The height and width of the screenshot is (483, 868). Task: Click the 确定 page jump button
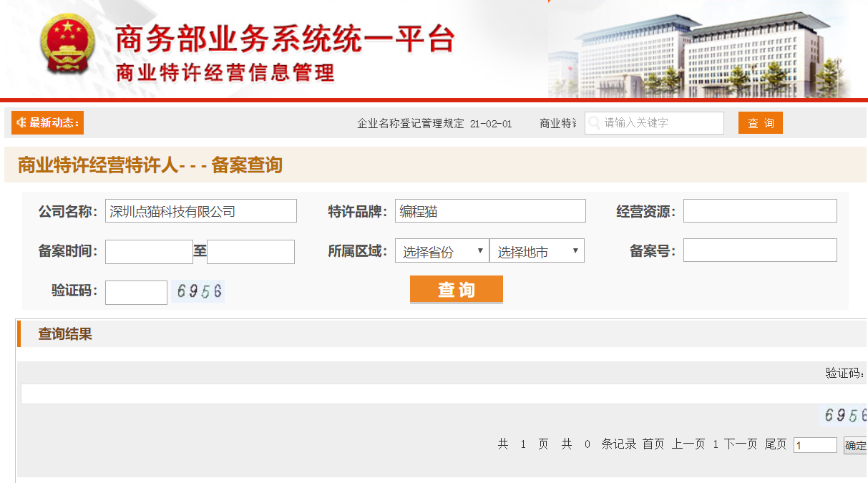point(855,445)
